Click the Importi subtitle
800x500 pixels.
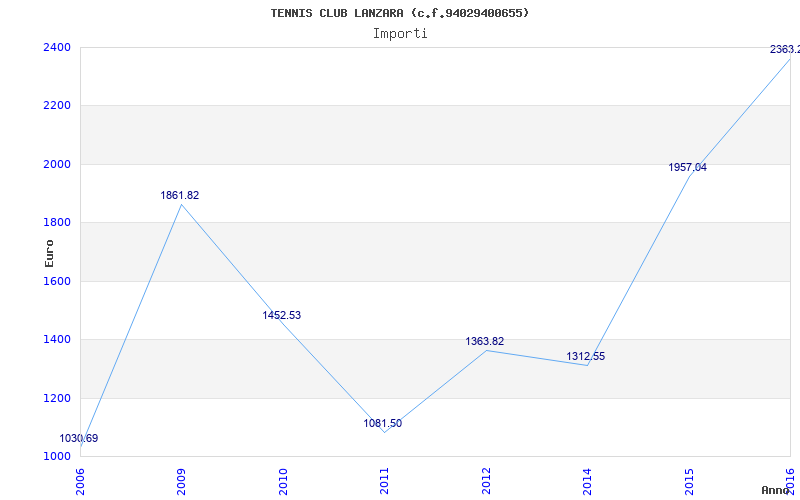(400, 34)
